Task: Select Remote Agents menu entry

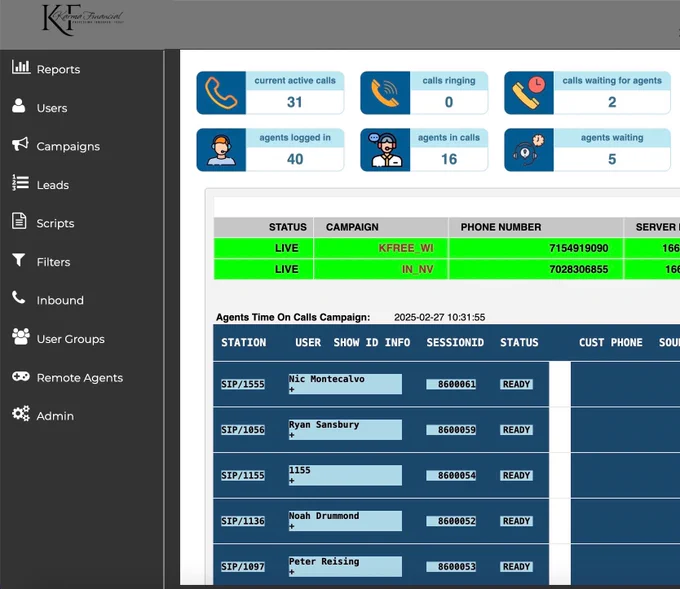Action: (x=80, y=378)
